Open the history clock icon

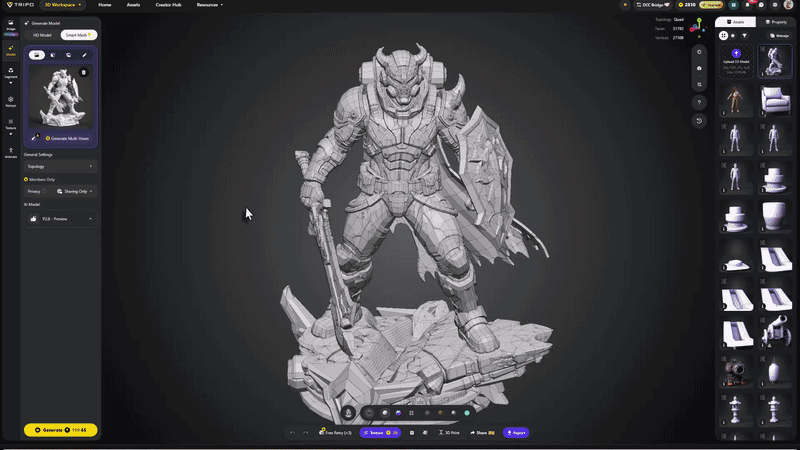click(x=699, y=121)
